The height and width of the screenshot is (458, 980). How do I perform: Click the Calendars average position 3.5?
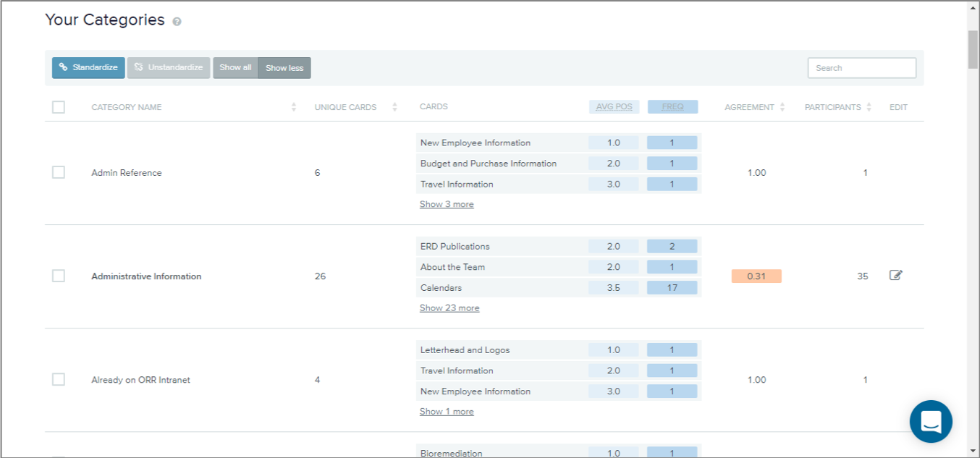click(614, 287)
